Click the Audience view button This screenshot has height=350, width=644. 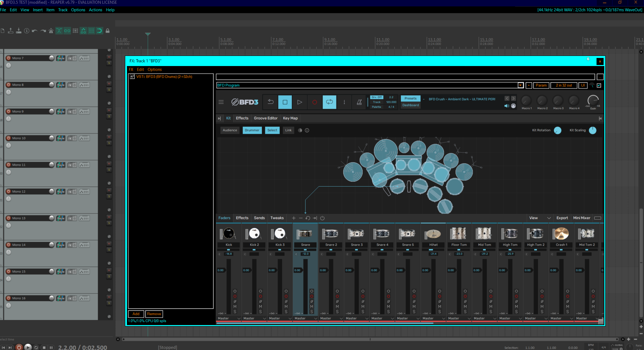pos(230,130)
